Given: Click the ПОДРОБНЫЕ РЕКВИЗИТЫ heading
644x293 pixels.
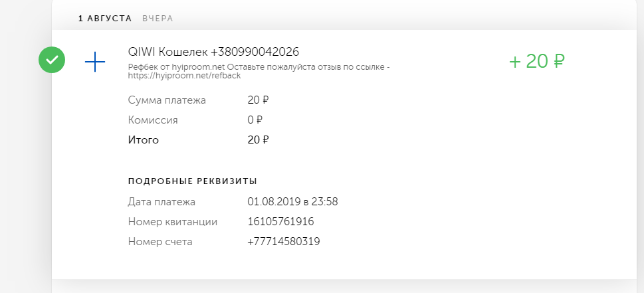Looking at the screenshot, I should [193, 181].
